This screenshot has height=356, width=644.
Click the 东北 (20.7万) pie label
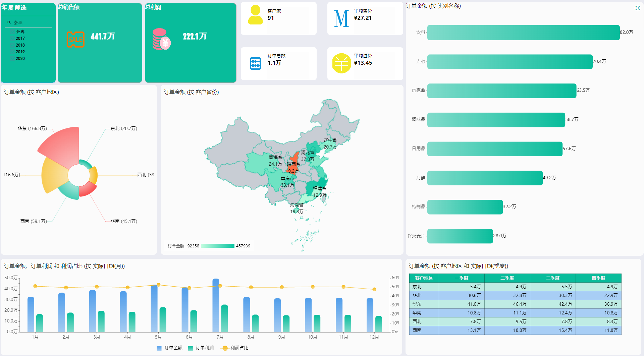(x=124, y=128)
